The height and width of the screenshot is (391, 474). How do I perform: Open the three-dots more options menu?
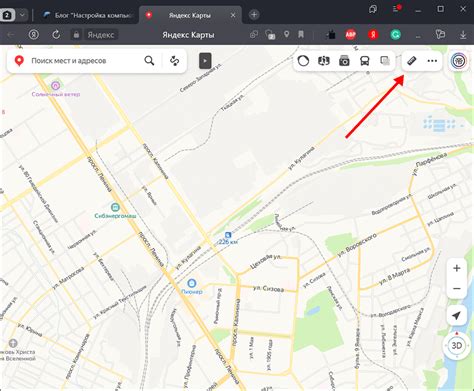(432, 61)
